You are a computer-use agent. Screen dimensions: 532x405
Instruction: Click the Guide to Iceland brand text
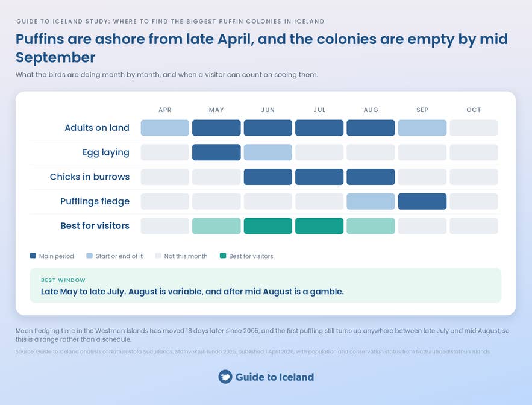[275, 377]
